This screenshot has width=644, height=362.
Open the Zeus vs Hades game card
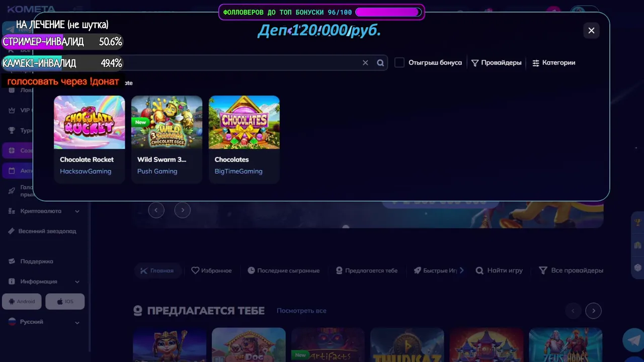click(x=566, y=345)
